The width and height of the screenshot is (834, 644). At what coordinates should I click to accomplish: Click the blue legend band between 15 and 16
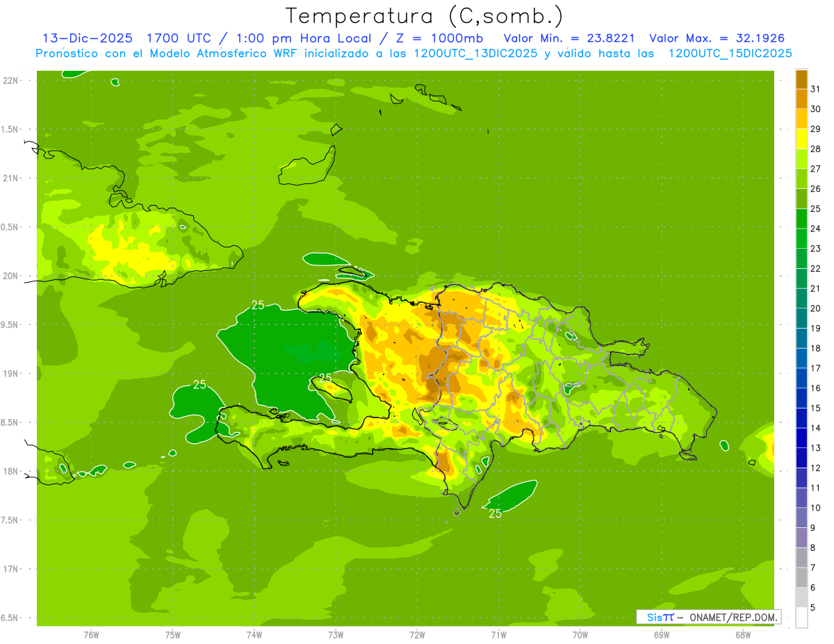801,398
